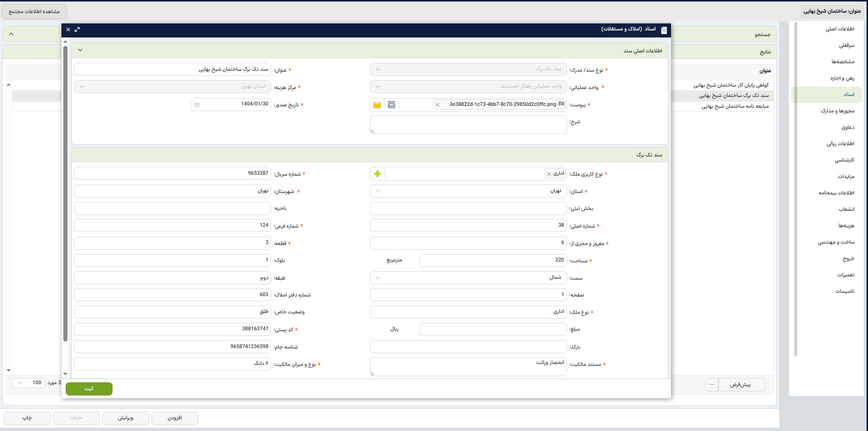Open the استان dropdown showing تهران
868x431 pixels.
click(378, 191)
